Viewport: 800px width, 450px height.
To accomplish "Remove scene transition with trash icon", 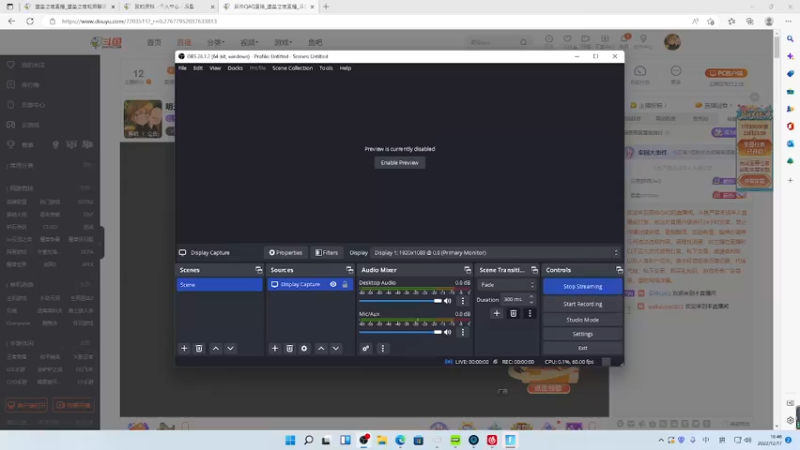I will (x=513, y=313).
